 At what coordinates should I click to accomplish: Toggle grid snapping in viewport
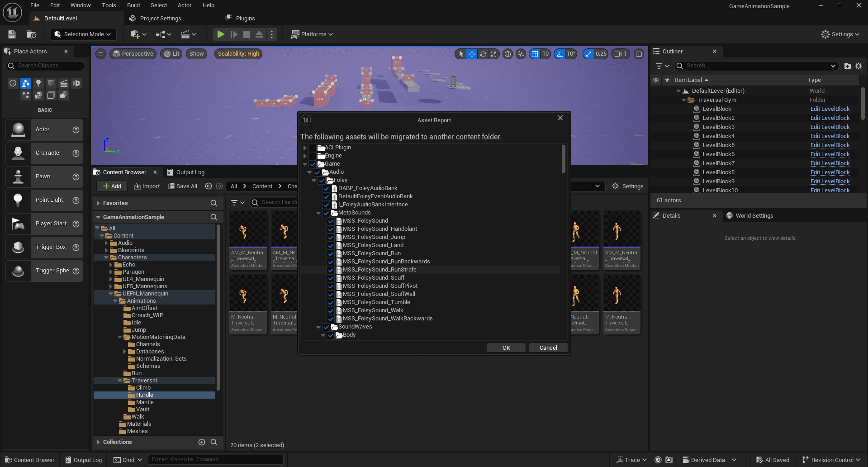(x=535, y=54)
